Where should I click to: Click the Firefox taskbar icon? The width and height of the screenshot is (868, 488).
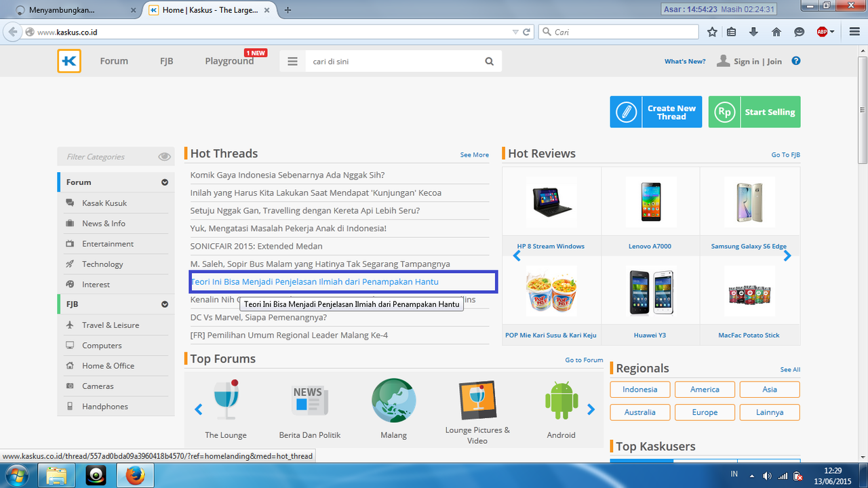(134, 475)
